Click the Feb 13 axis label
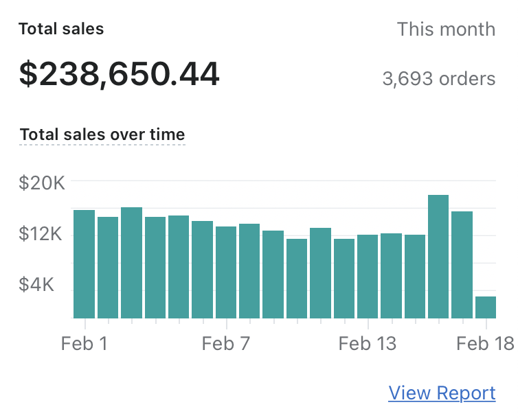The image size is (518, 420). 368,343
